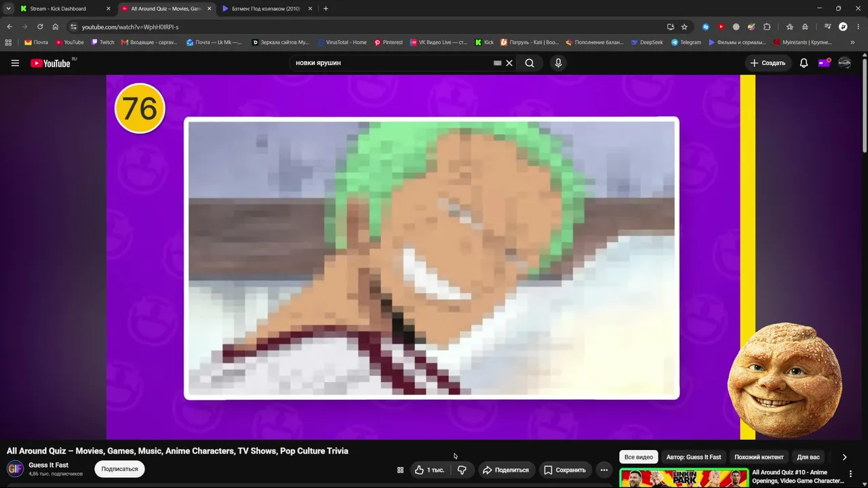Focus the YouTube search field
Viewport: 868px width, 488px height.
click(x=392, y=63)
